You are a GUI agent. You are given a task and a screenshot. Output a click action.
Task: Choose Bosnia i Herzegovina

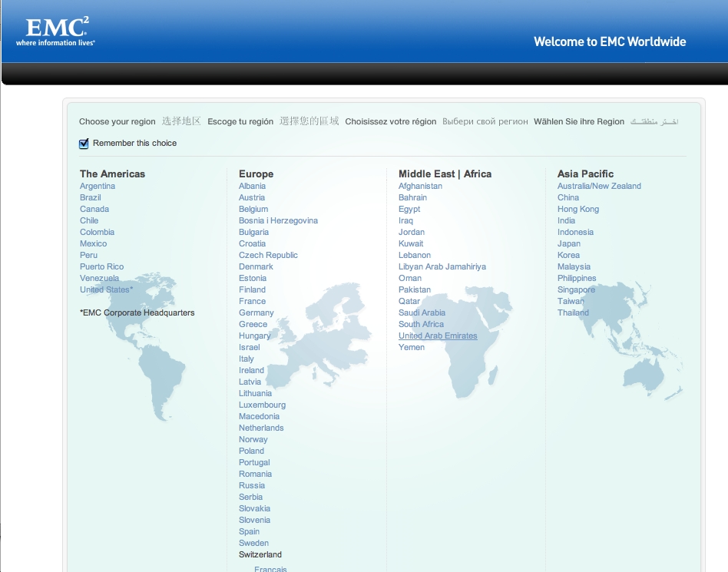tap(278, 221)
